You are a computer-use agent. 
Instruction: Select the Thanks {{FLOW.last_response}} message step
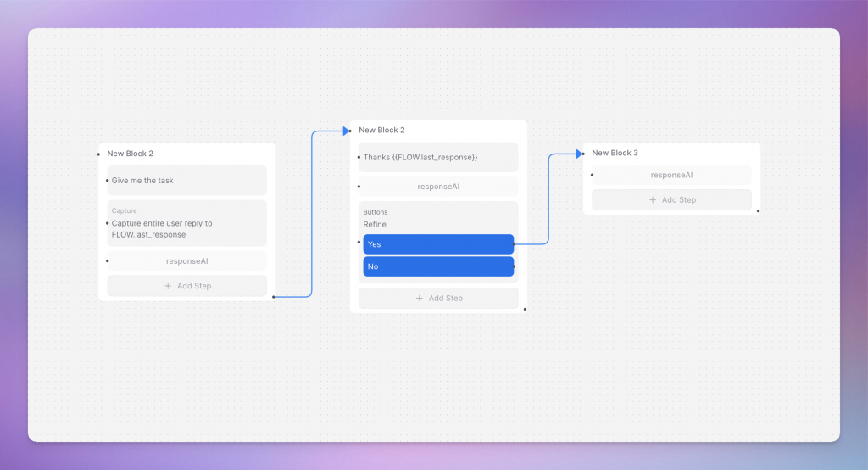click(x=438, y=157)
